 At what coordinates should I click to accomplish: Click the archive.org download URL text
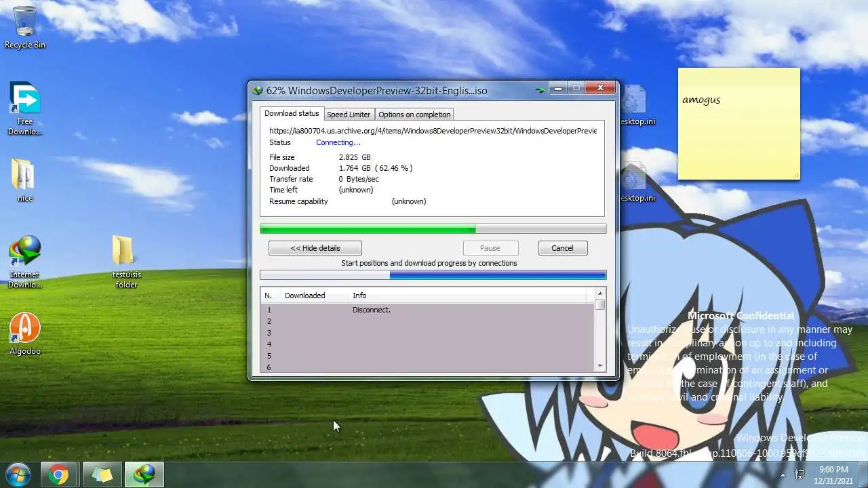(433, 131)
